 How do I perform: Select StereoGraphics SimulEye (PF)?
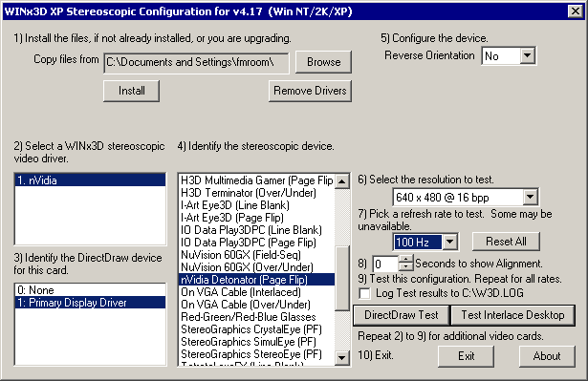coord(256,341)
